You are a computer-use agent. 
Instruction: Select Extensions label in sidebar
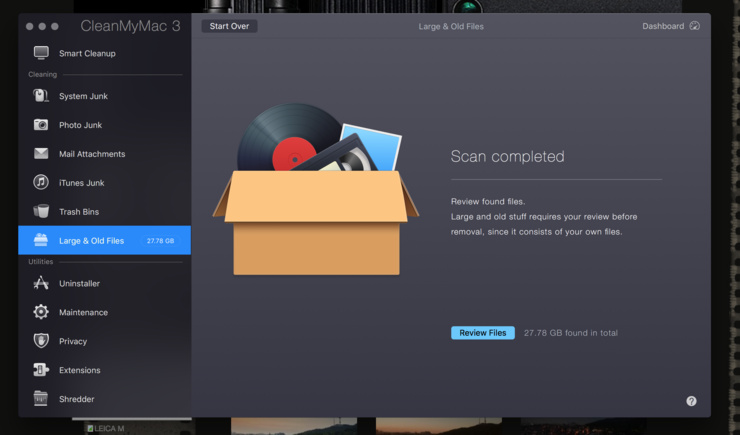point(79,370)
